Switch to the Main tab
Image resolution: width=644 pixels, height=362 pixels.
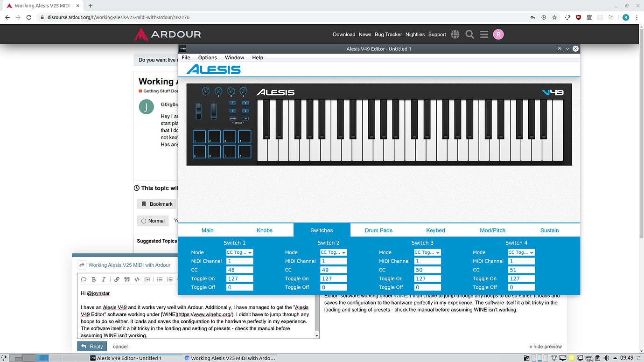208,230
